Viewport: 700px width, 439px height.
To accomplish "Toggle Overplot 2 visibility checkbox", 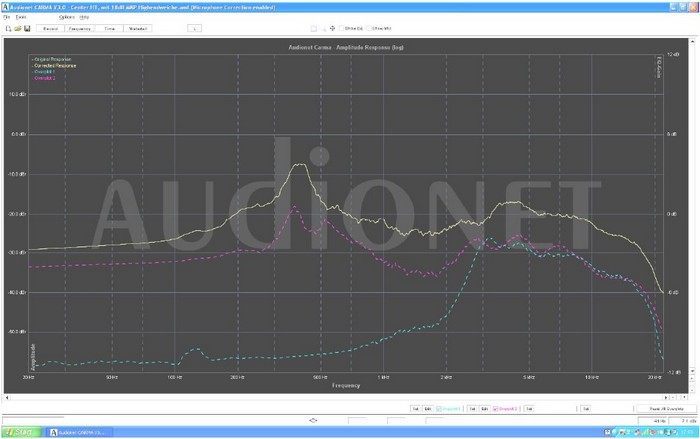I will [495, 409].
